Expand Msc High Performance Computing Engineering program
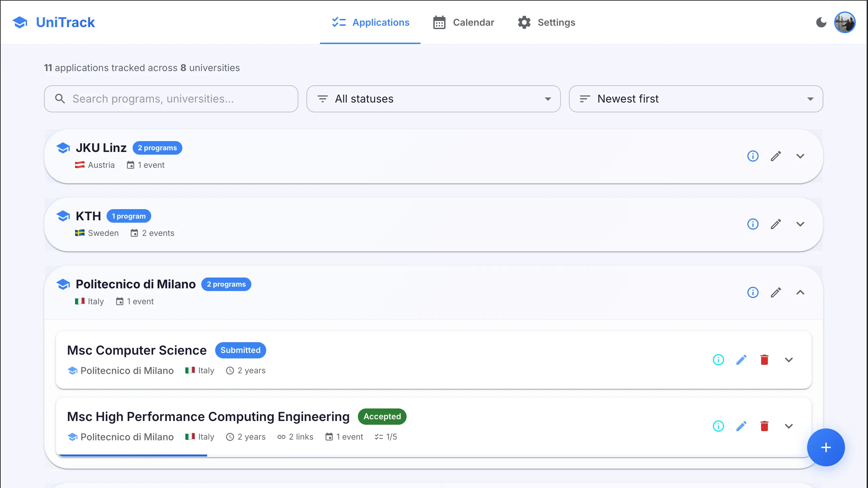The height and width of the screenshot is (488, 868). pos(789,426)
